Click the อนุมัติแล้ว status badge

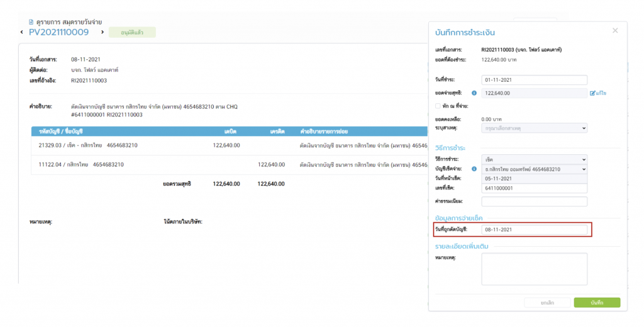point(132,32)
